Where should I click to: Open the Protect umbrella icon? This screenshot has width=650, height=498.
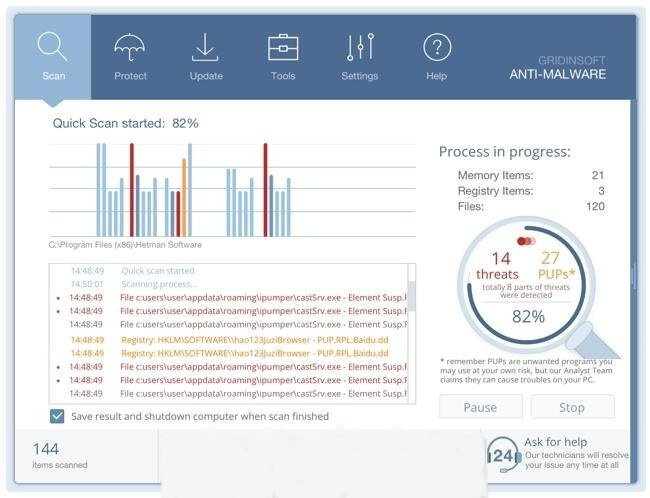pos(130,47)
